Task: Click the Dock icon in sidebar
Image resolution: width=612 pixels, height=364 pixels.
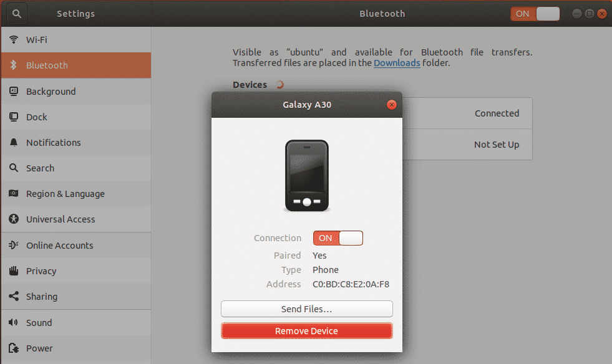Action: tap(14, 117)
